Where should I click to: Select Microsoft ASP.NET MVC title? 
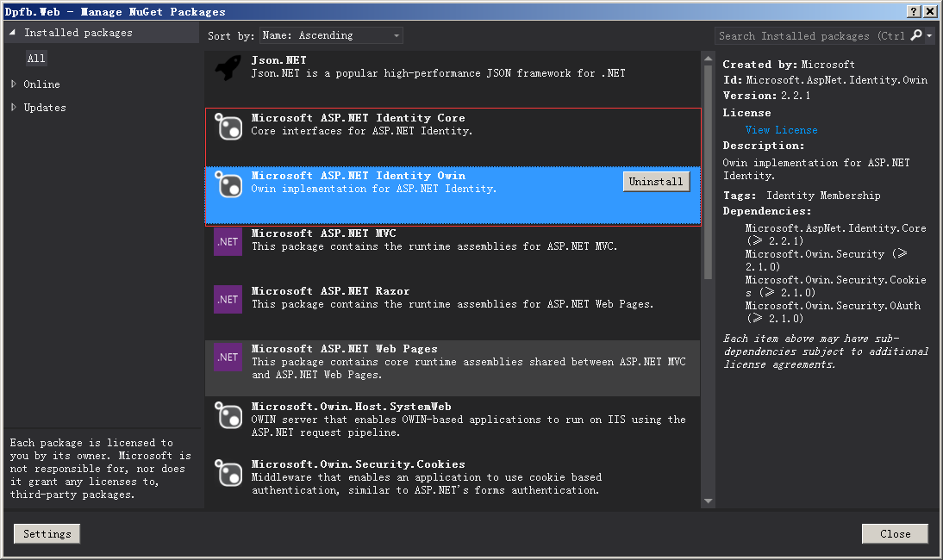tap(323, 233)
